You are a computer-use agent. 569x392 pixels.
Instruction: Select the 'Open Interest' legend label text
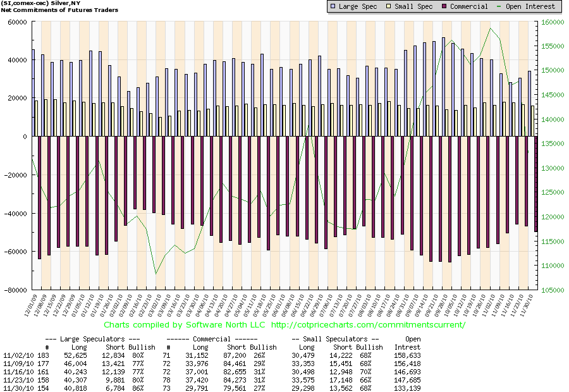pyautogui.click(x=530, y=6)
